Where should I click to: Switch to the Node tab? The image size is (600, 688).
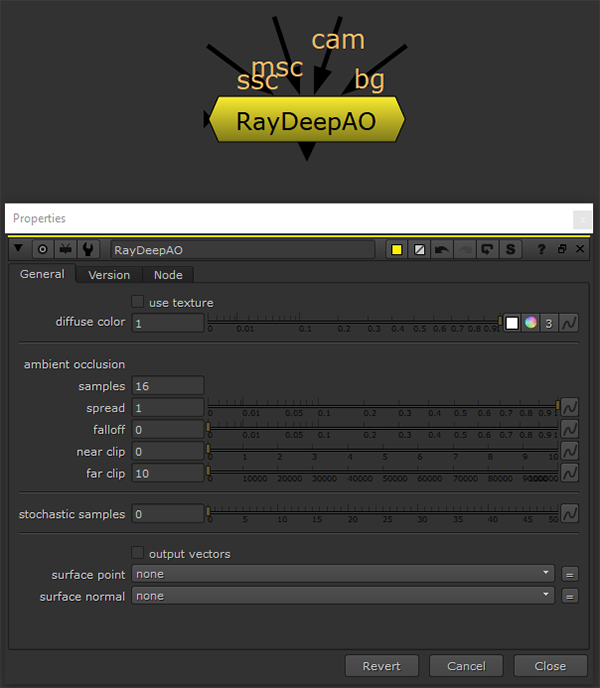(x=168, y=275)
